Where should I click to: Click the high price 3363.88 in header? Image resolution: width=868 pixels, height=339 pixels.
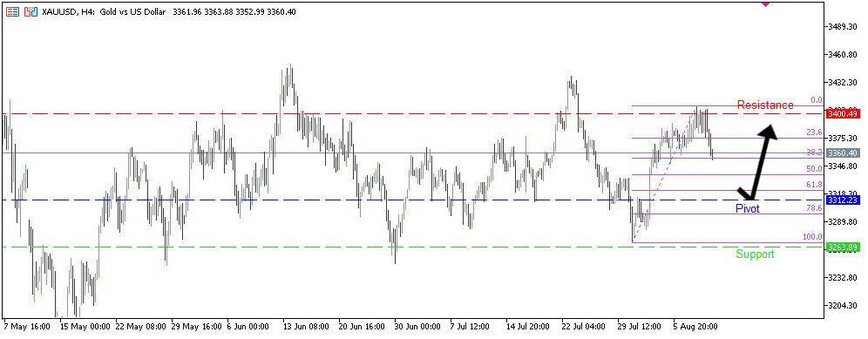click(219, 11)
